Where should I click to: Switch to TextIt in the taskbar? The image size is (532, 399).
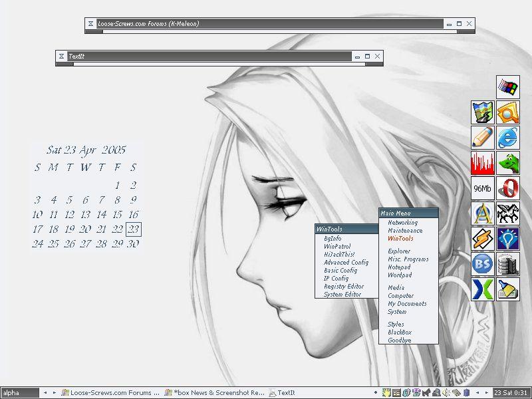[x=286, y=393]
